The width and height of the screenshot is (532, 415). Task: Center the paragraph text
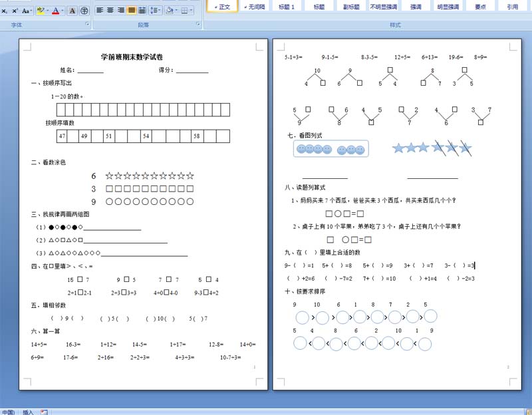110,10
